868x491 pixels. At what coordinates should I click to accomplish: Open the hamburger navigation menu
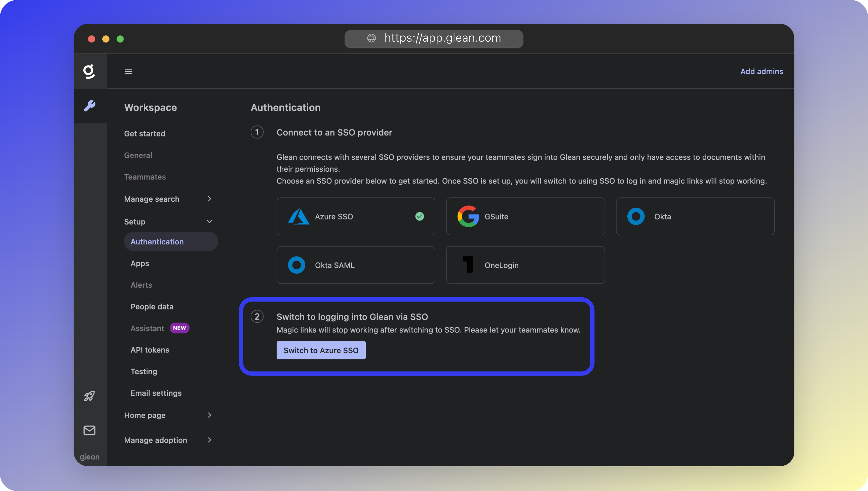click(128, 71)
